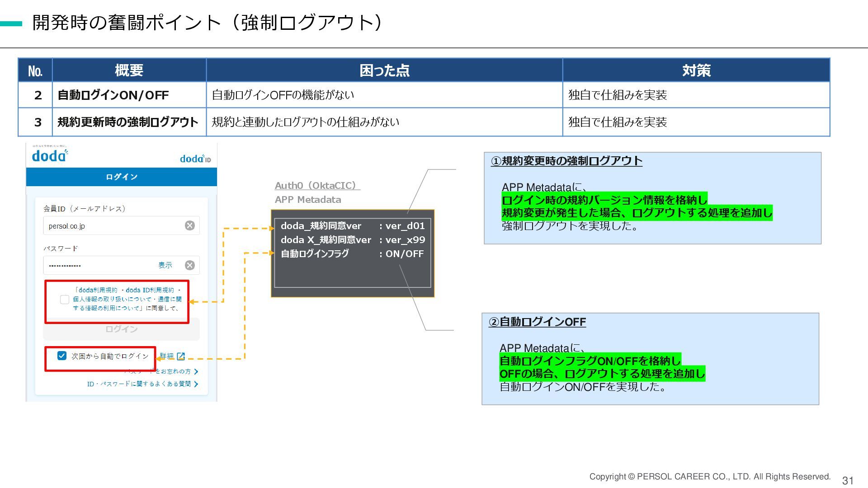Click the doda X_規約同意ver metadata line
Screen dimensions: 868x488
coord(353,240)
